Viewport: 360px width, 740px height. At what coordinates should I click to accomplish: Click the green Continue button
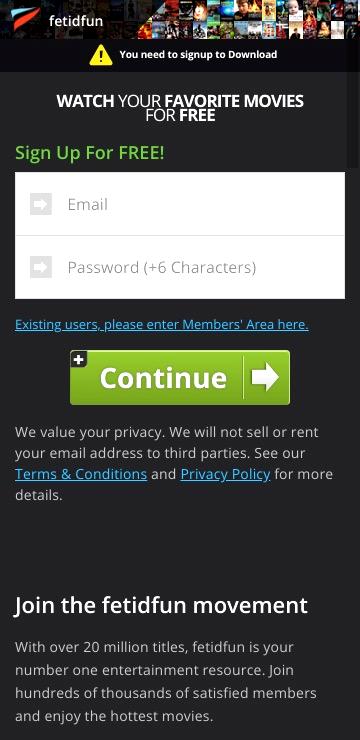(180, 378)
